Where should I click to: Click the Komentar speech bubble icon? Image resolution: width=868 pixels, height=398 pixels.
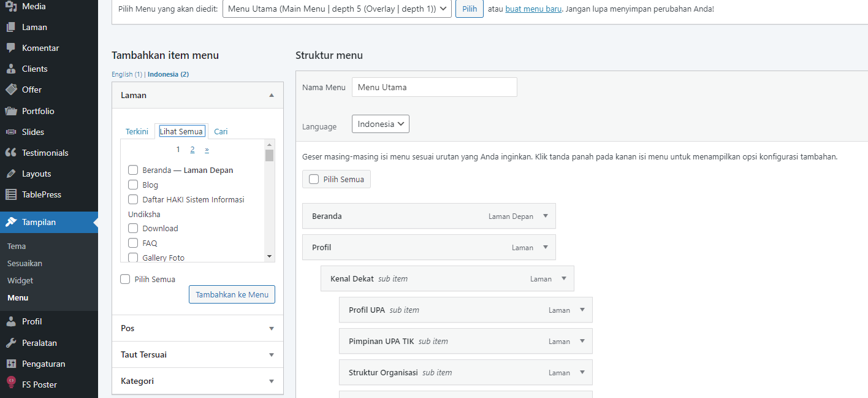11,48
